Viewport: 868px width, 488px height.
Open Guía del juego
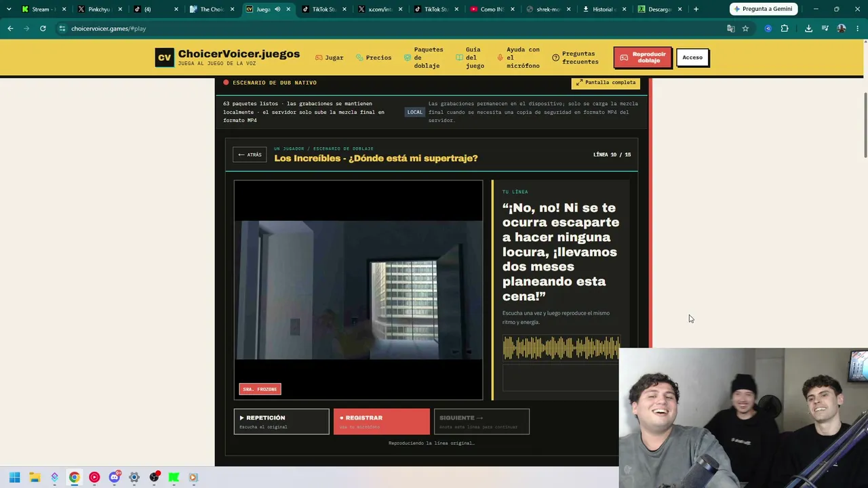[469, 58]
